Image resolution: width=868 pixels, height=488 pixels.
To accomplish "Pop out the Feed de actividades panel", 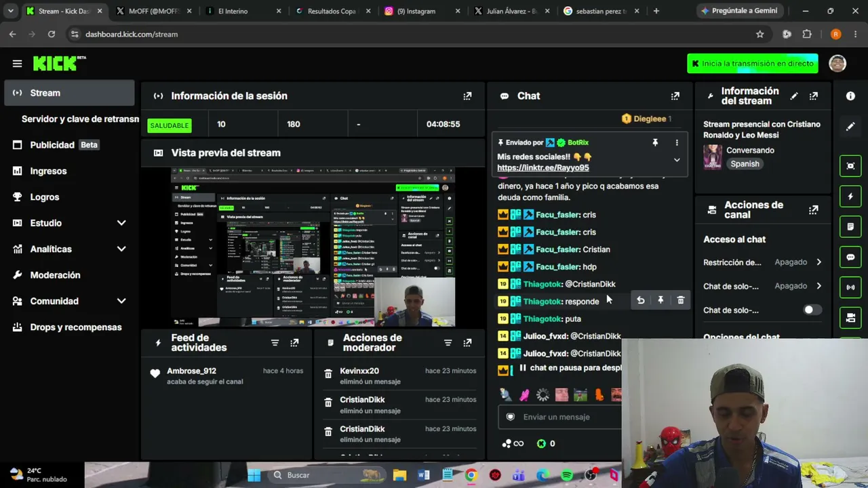I will coord(294,343).
